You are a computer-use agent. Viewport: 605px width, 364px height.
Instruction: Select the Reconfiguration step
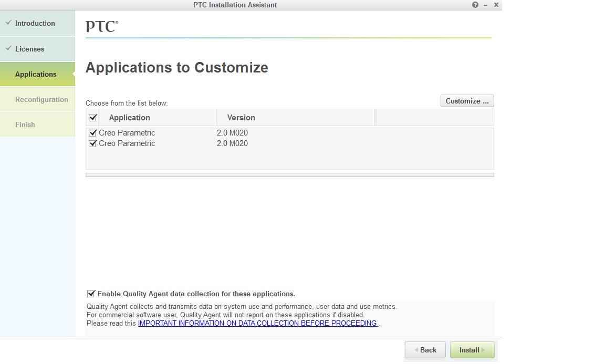click(x=37, y=99)
